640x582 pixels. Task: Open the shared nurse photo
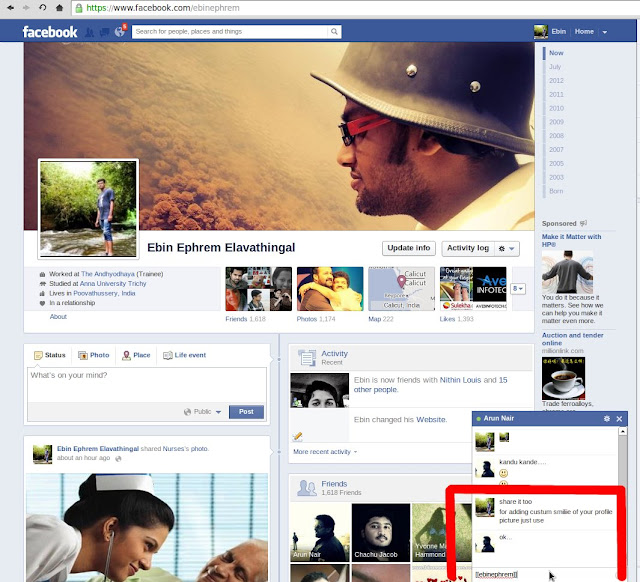pos(147,527)
